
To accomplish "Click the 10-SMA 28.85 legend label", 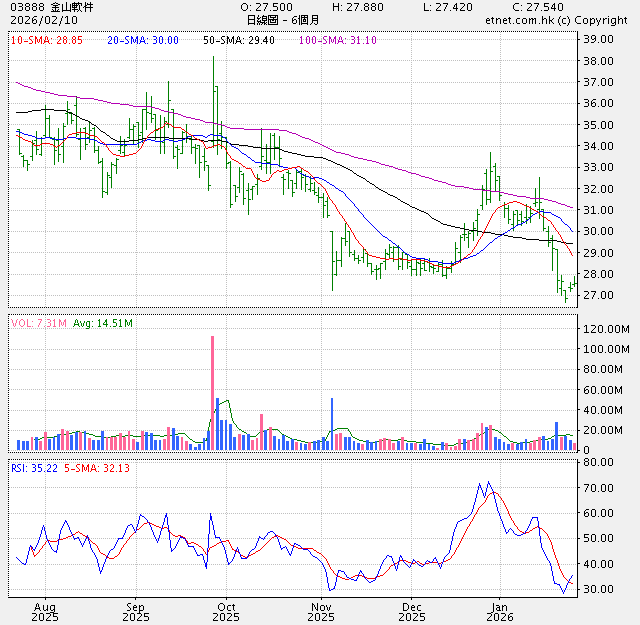I will [x=46, y=39].
